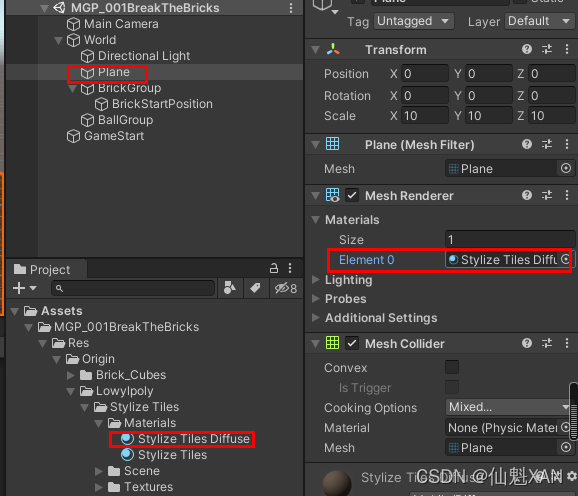578x496 pixels.
Task: Click the Project search field
Action: coord(133,288)
